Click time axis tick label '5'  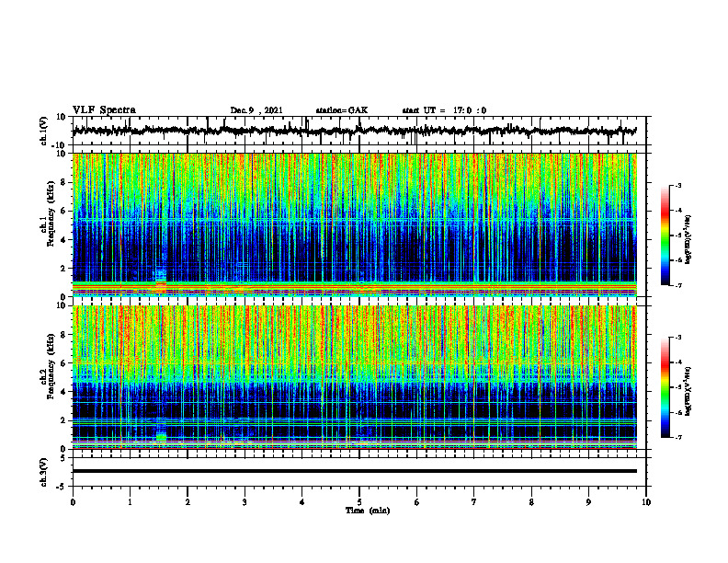coord(359,502)
